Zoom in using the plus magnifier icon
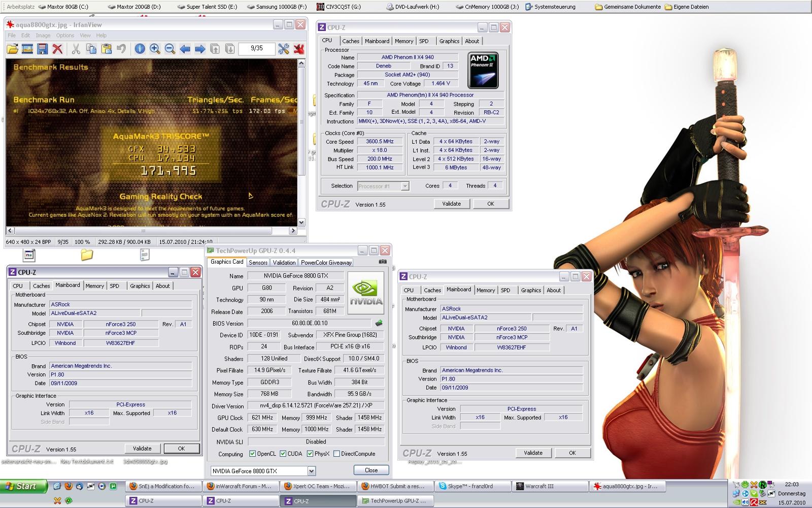The image size is (812, 508). (x=155, y=49)
